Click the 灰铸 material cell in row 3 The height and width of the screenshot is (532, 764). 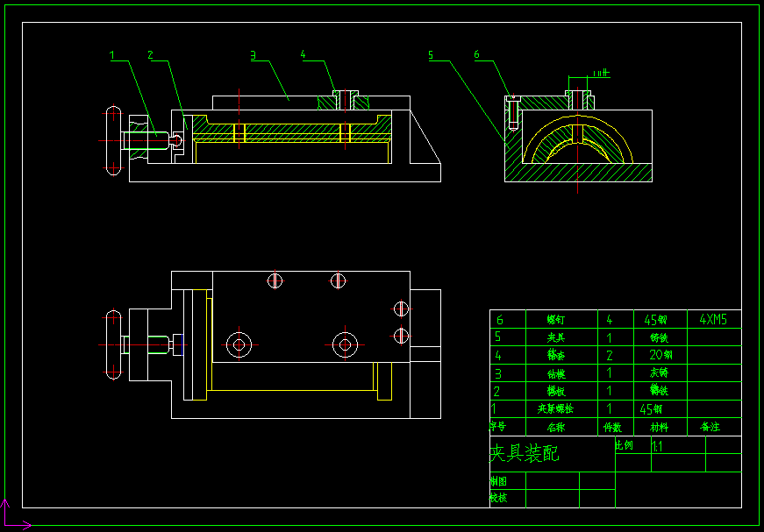[x=660, y=372]
